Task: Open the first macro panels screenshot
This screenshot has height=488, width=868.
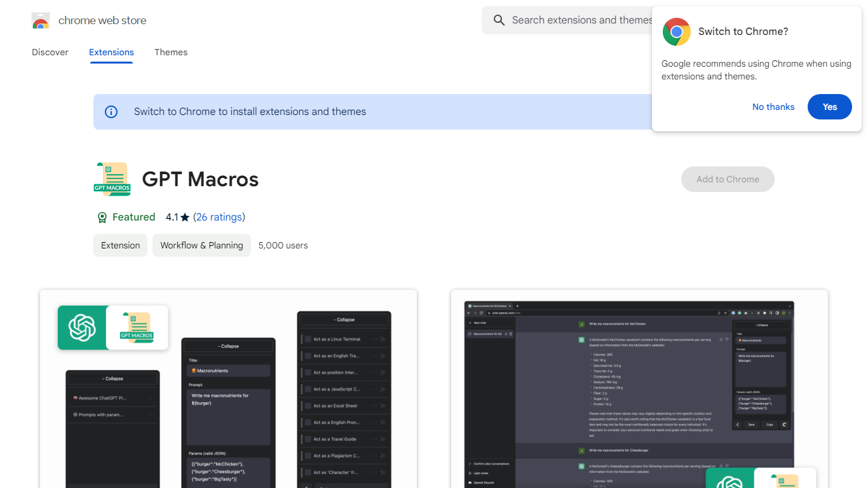Action: click(x=228, y=389)
